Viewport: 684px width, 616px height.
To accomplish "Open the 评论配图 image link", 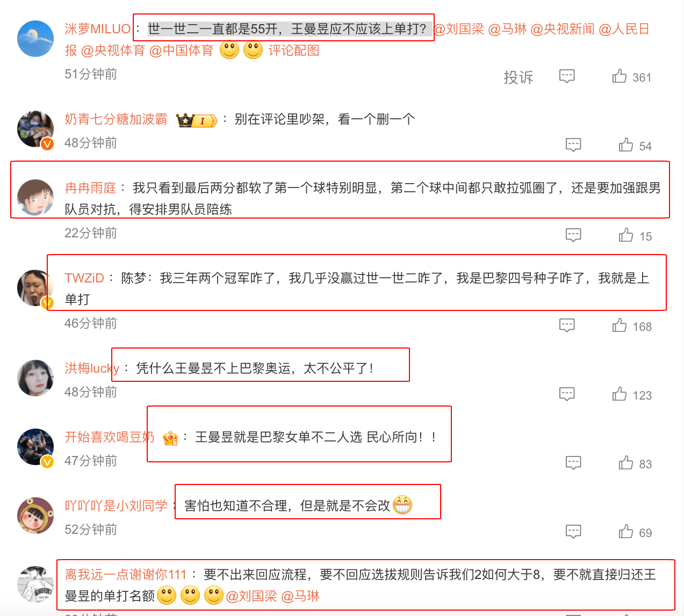I will coord(294,50).
